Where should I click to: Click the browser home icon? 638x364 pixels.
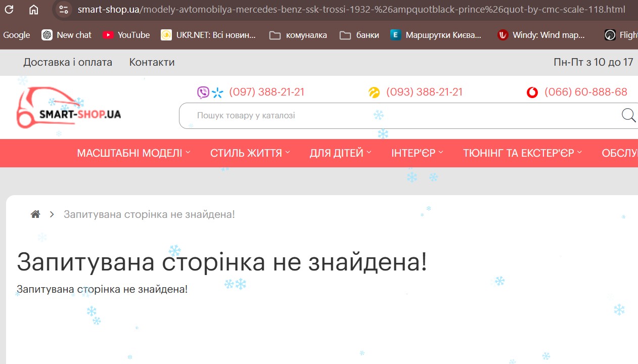[x=33, y=10]
